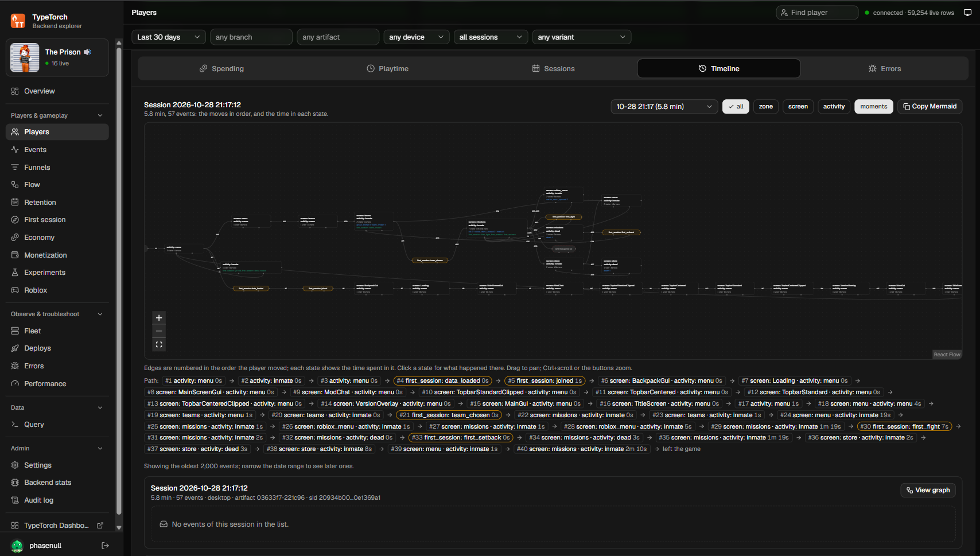The image size is (980, 556).
Task: Click the phasenull user avatar
Action: [x=17, y=546]
